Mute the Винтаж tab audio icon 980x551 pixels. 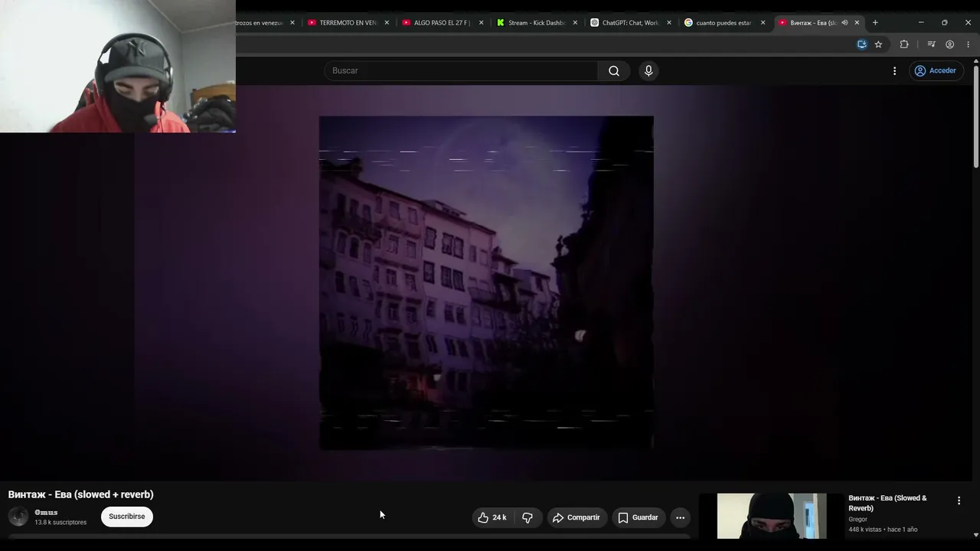[x=844, y=23]
